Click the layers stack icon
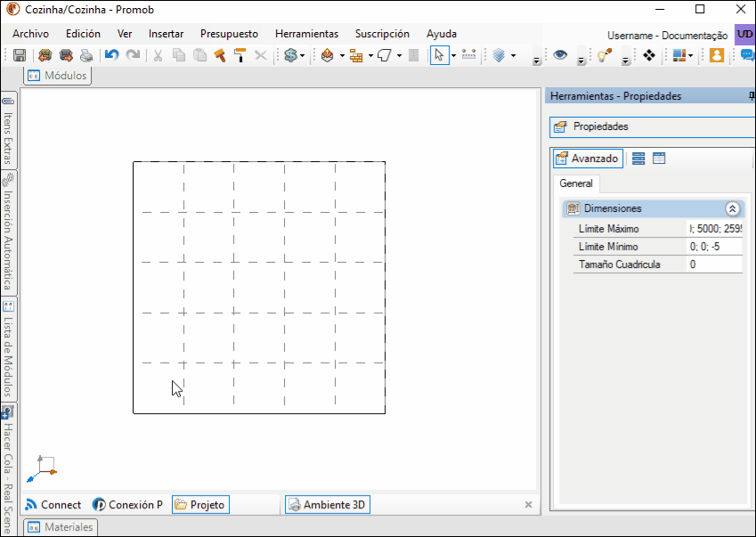Viewport: 756px width, 537px height. click(x=499, y=55)
